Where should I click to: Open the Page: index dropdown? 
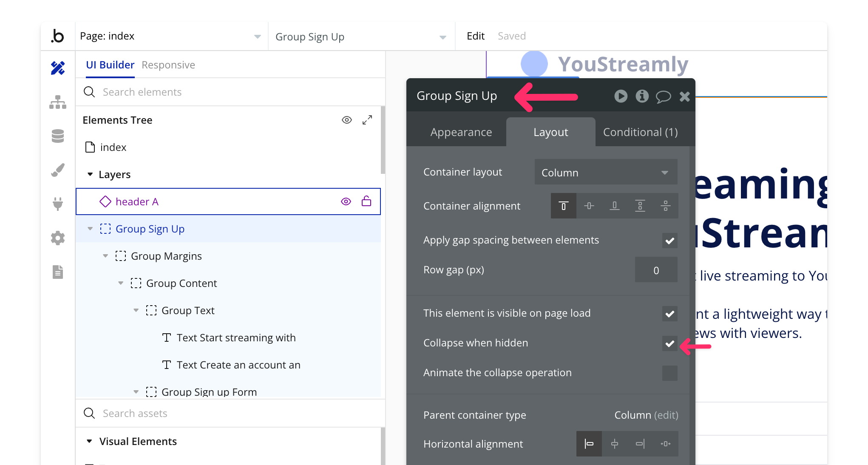[x=170, y=37]
